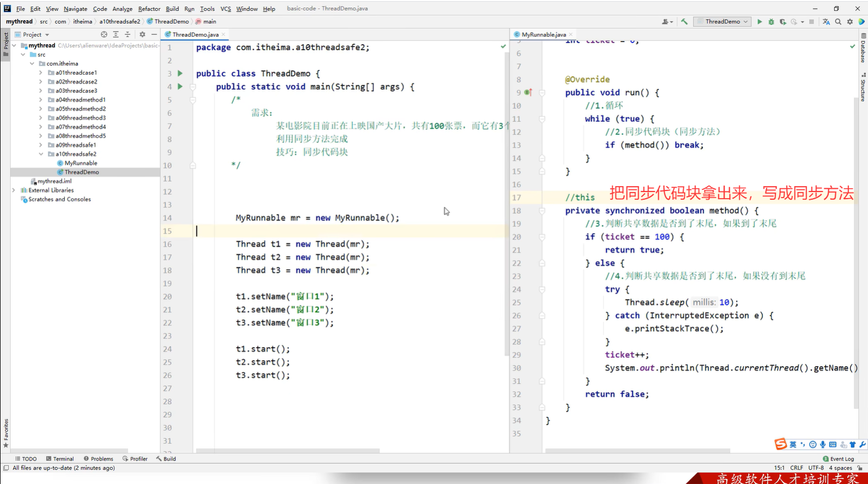
Task: Close the ThreadDemo.java tab
Action: coord(224,34)
